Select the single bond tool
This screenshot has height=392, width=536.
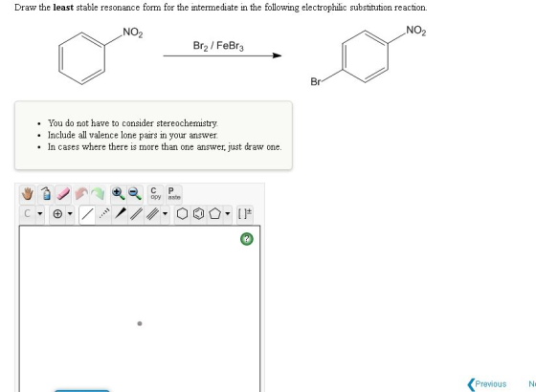[x=87, y=214]
